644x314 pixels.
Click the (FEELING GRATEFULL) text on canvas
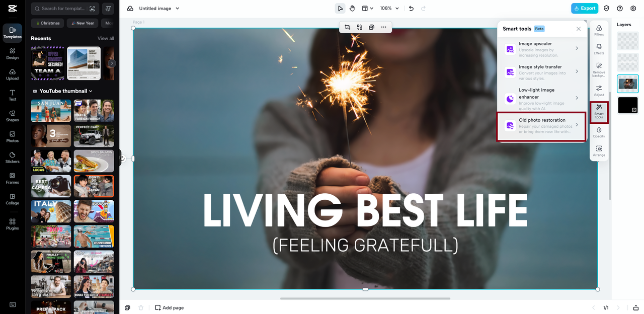click(365, 245)
